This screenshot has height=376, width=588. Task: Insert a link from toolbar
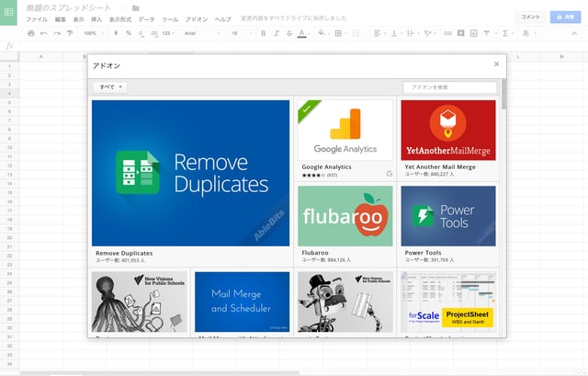(447, 33)
